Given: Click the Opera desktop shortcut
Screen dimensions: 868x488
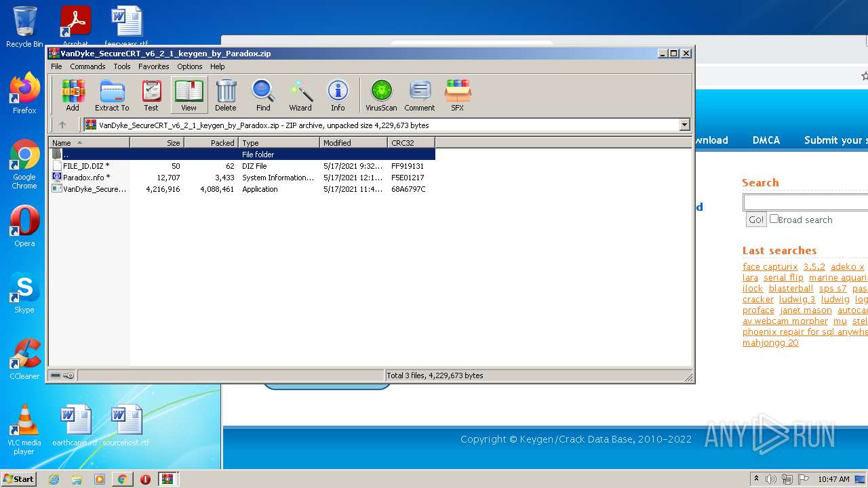Looking at the screenshot, I should [x=24, y=226].
